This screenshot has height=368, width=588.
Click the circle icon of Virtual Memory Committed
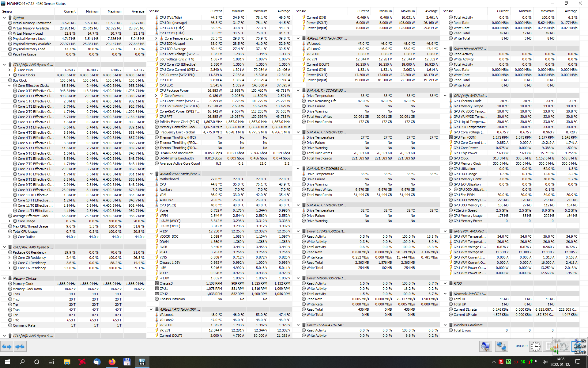tap(10, 23)
